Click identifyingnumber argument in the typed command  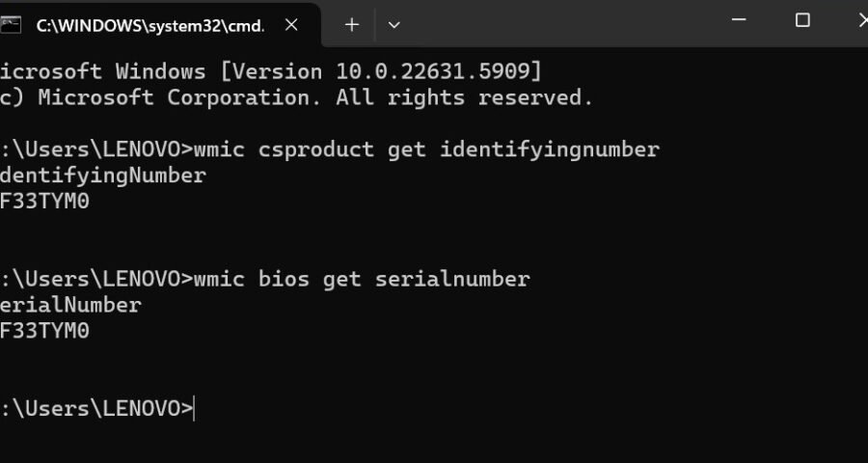550,150
